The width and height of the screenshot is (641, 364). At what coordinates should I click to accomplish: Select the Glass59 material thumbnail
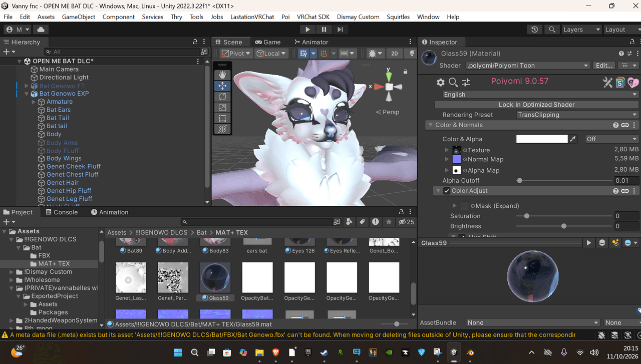coord(215,277)
